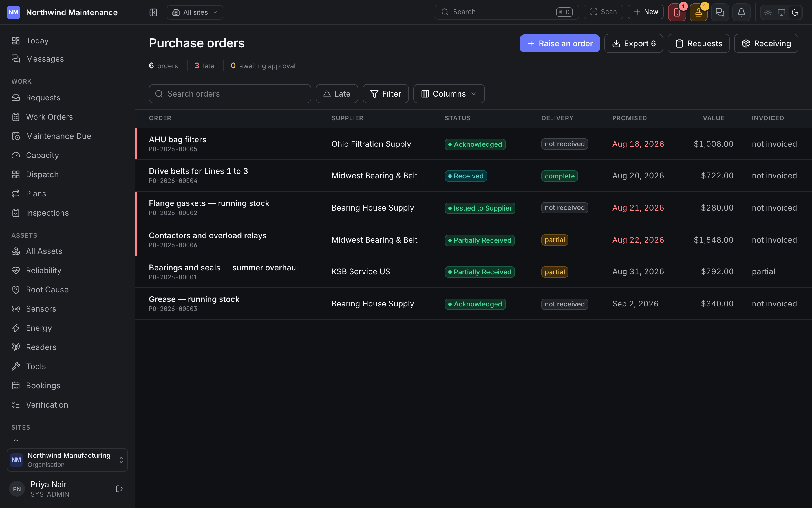Export 6 orders
This screenshot has height=508, width=812.
pos(634,43)
